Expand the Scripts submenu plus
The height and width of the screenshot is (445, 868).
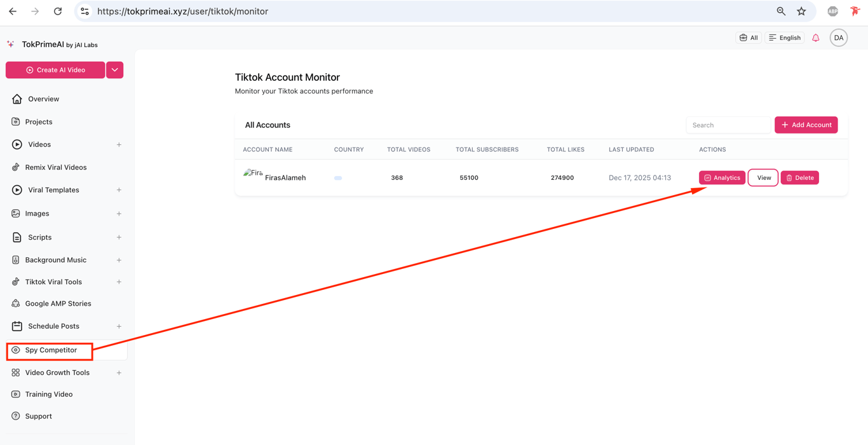point(119,237)
